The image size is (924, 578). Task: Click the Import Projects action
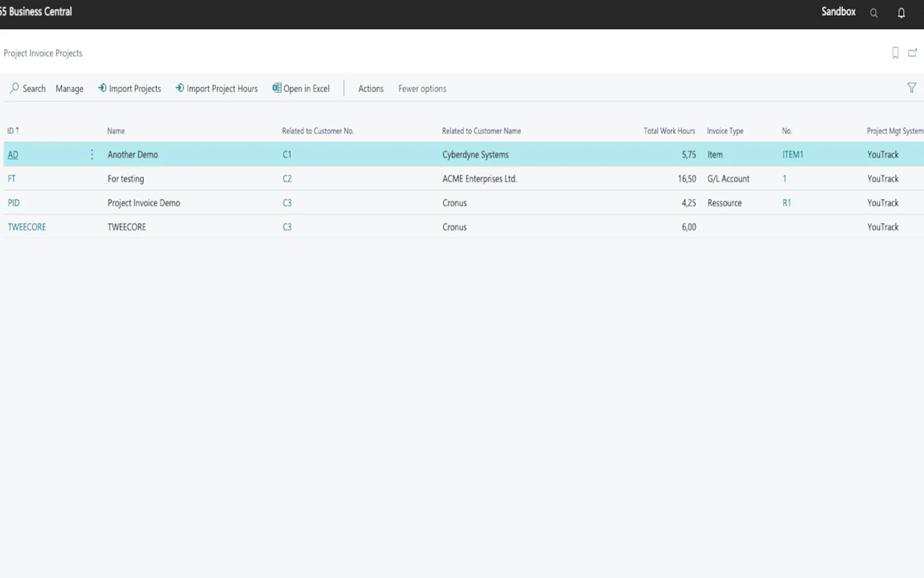point(129,88)
